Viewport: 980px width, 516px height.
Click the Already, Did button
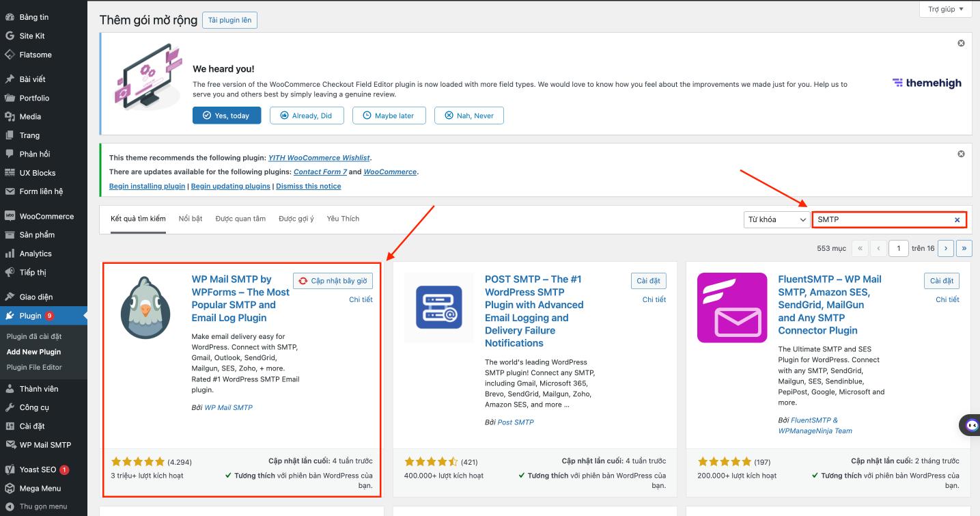point(305,116)
